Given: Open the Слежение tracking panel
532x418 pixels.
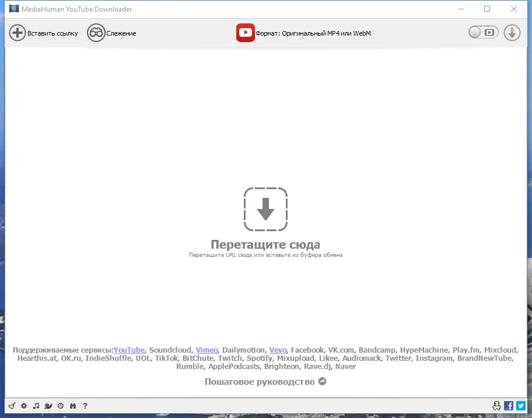Looking at the screenshot, I should [111, 33].
